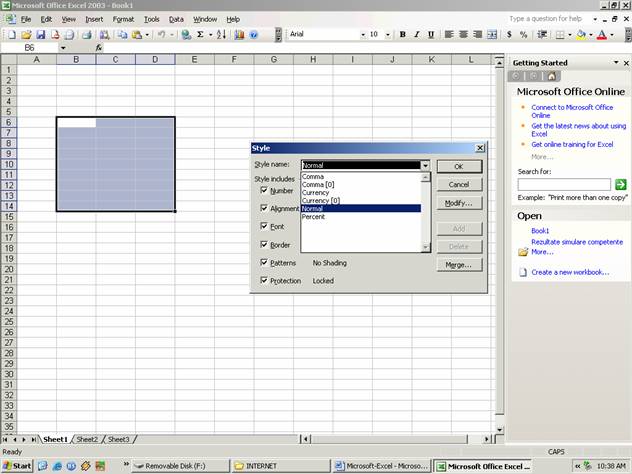Open the Format menu
The height and width of the screenshot is (474, 632).
pos(123,19)
